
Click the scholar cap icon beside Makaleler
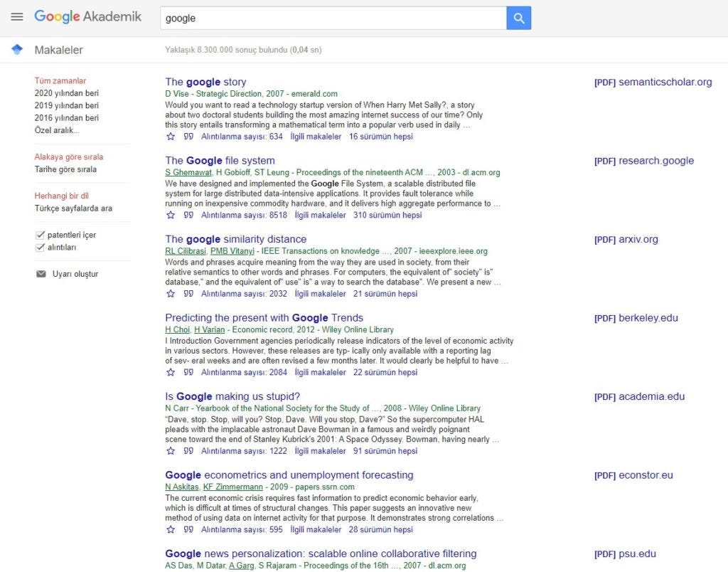pos(17,49)
